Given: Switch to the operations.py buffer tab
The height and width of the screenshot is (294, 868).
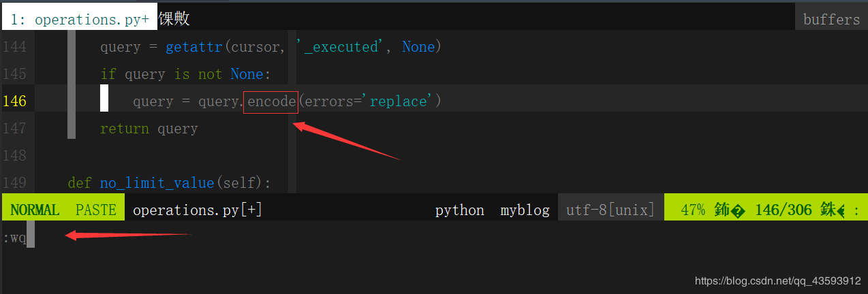Looking at the screenshot, I should 79,19.
